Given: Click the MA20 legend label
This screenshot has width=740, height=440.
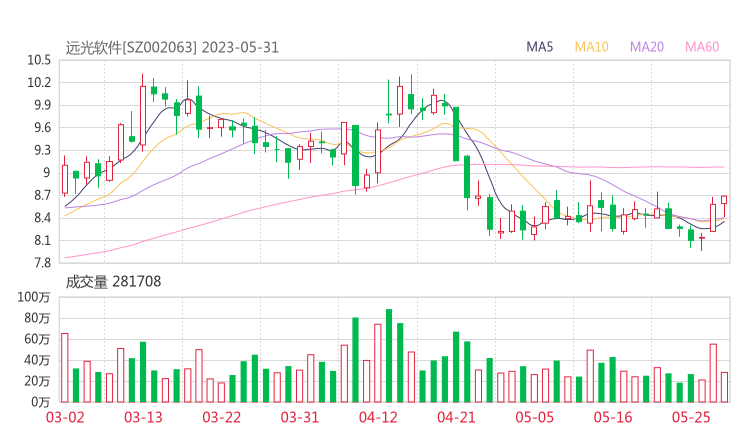Looking at the screenshot, I should [x=647, y=47].
